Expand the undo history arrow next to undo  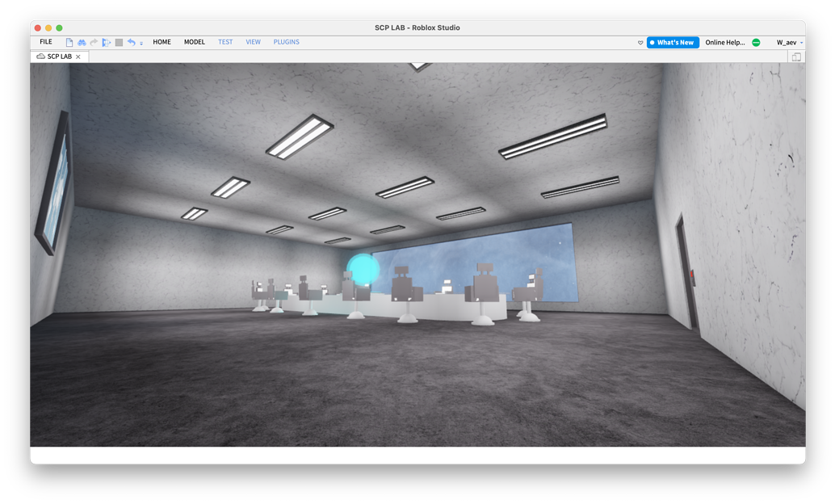[141, 43]
